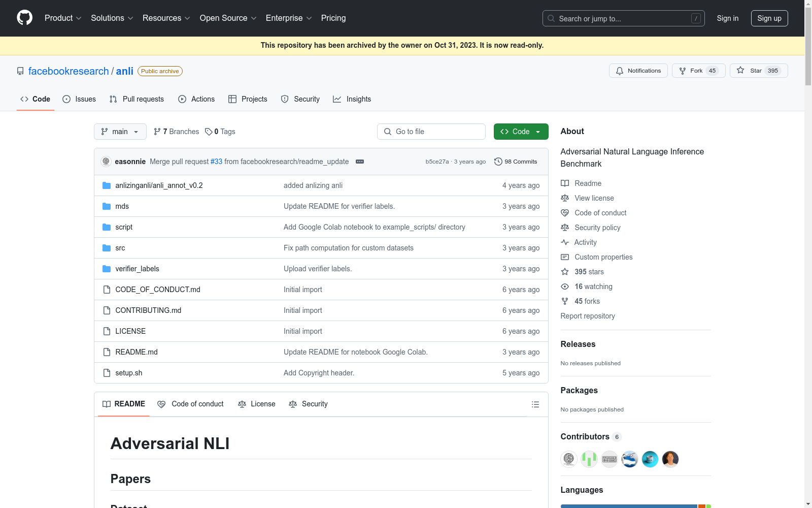
Task: Click the Search or jump to field
Action: coord(624,18)
